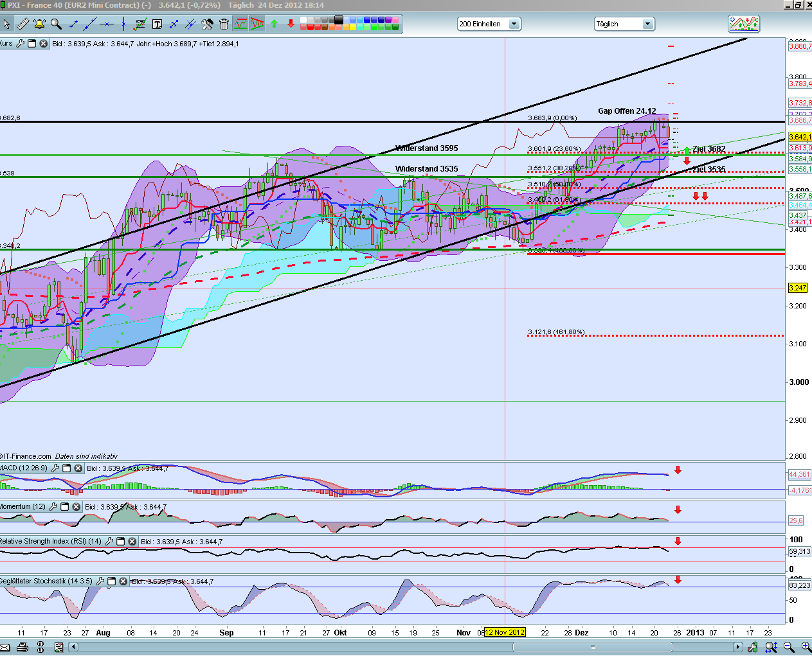Close the Relative Strength Index panel
Image resolution: width=812 pixels, height=656 pixels.
coord(132,542)
